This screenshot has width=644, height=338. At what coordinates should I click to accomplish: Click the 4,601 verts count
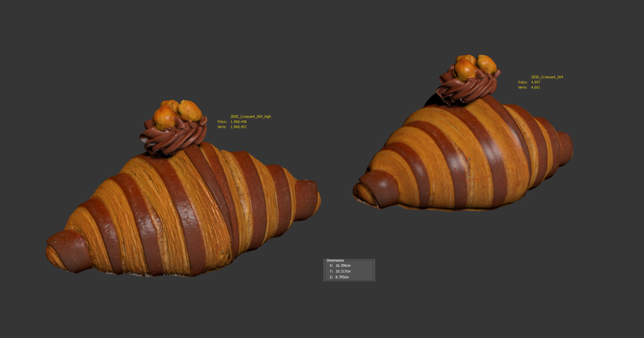coord(536,87)
